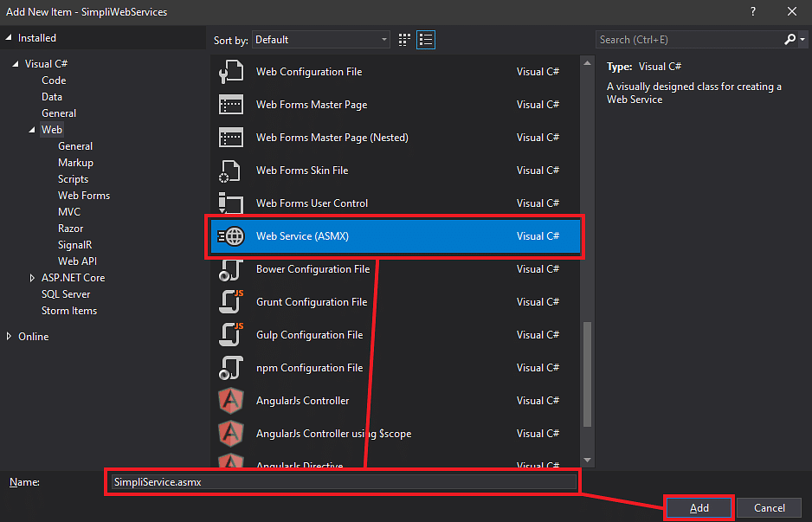
Task: Expand the ASP.NET Core node
Action: point(32,278)
